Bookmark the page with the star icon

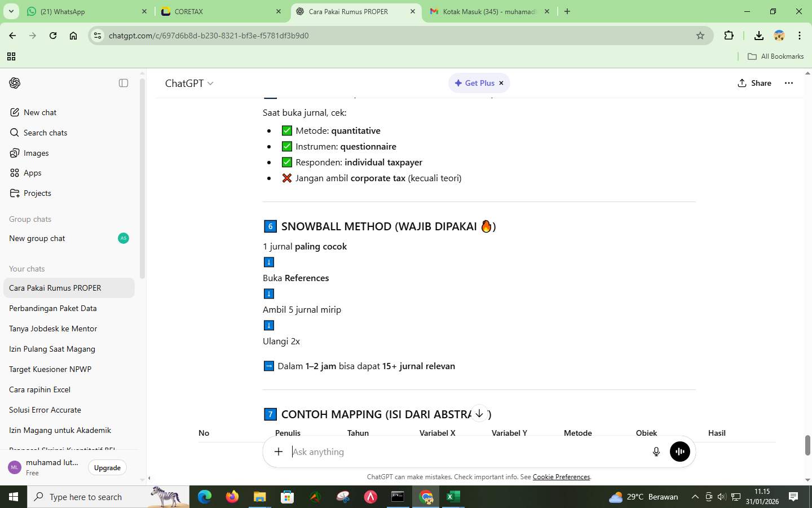click(x=700, y=35)
